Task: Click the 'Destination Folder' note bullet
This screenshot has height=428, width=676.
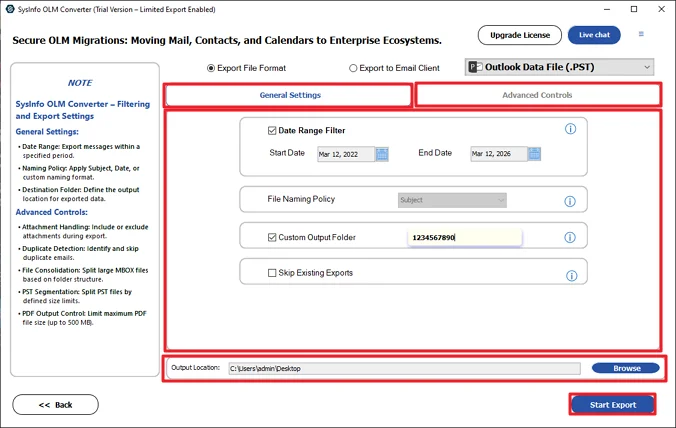Action: click(79, 194)
